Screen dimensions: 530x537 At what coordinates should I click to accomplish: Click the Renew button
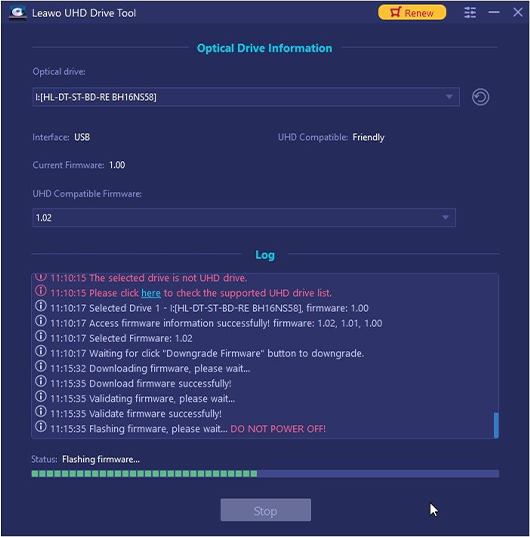(412, 13)
